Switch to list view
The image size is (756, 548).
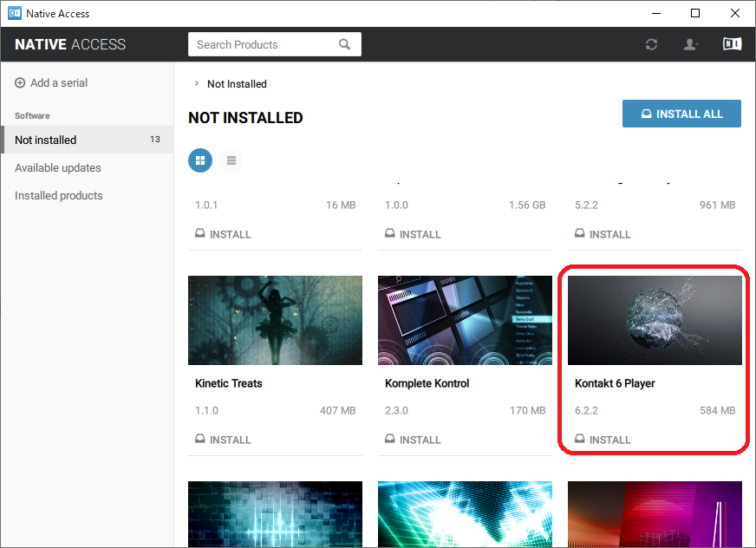click(231, 160)
